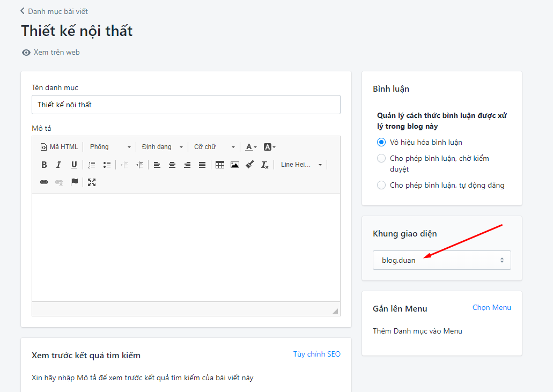The image size is (553, 392).
Task: Open the background color picker
Action: coord(269,147)
